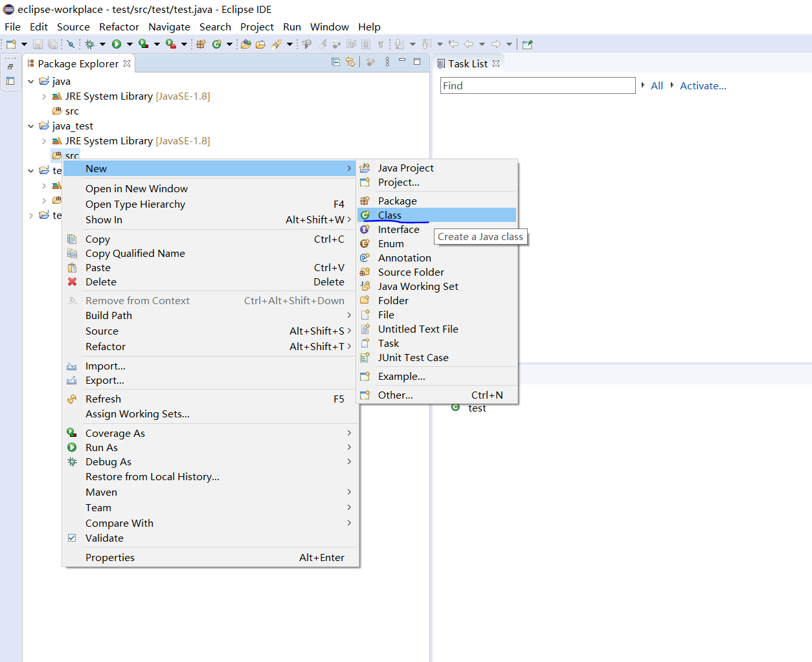812x662 pixels.
Task: Click the Eclipse logo in the title bar
Action: (x=9, y=9)
